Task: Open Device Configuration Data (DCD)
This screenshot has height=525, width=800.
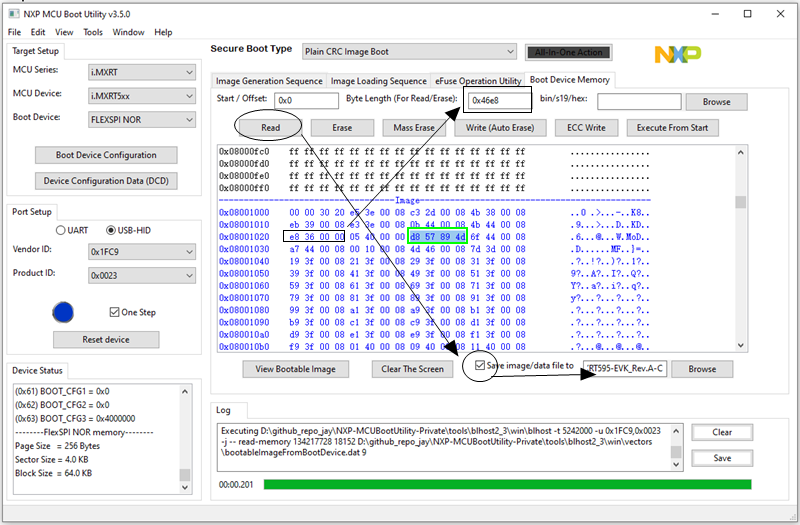Action: 106,181
